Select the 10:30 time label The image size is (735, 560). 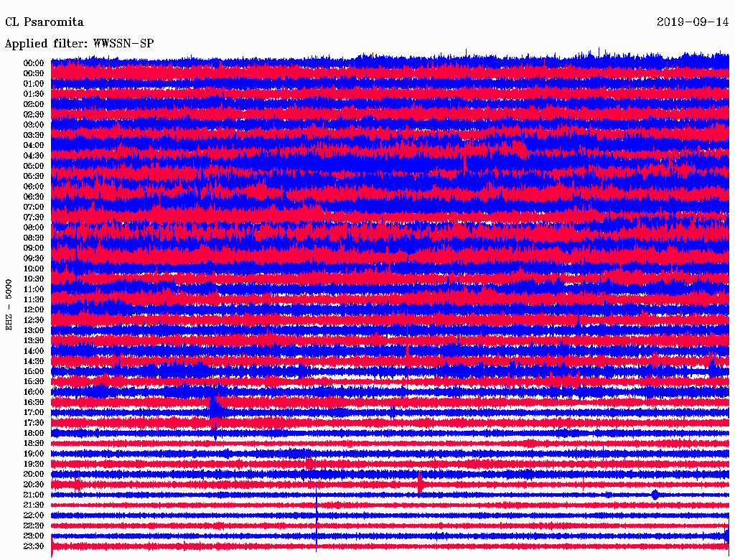pyautogui.click(x=34, y=279)
